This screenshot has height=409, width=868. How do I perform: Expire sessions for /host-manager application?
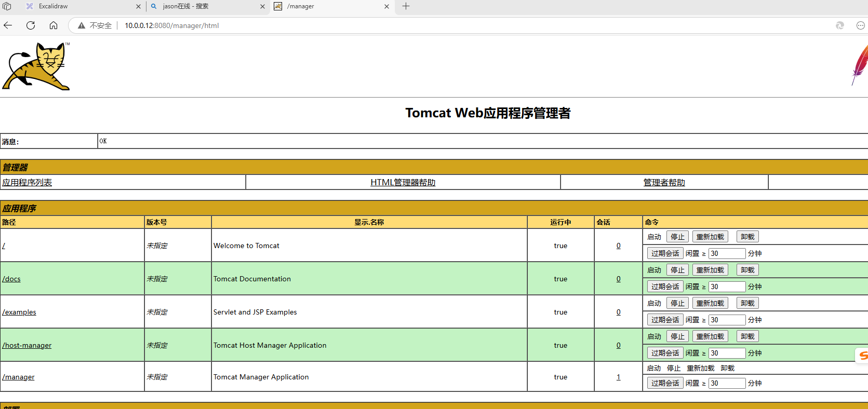click(x=665, y=353)
